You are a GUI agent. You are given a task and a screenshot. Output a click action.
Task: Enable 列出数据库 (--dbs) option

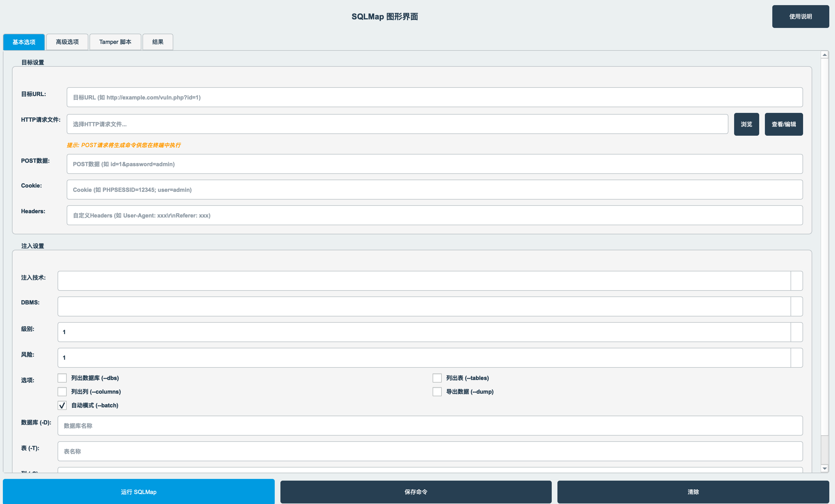tap(62, 378)
